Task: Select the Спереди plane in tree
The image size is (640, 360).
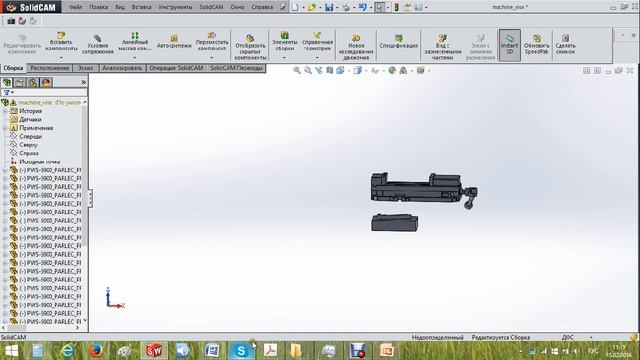Action: coord(31,136)
